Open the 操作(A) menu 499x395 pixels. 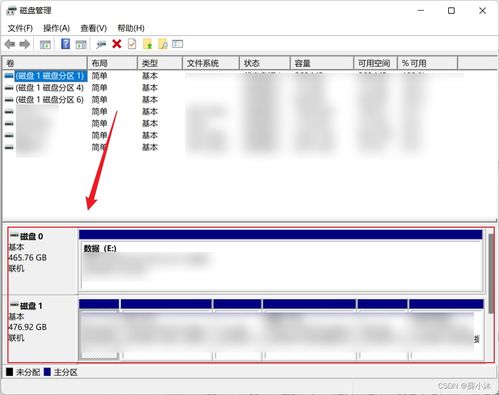(56, 28)
